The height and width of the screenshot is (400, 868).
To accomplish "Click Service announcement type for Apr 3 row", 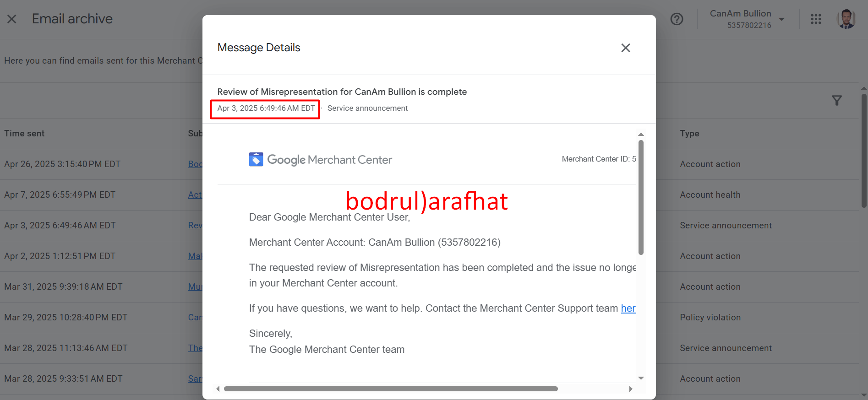I will [726, 226].
